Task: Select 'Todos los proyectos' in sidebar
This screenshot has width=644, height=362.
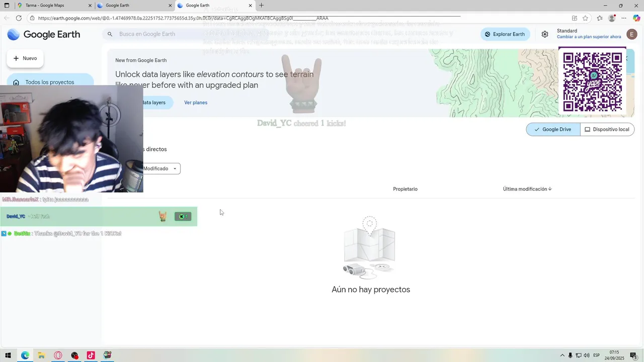Action: pyautogui.click(x=50, y=82)
